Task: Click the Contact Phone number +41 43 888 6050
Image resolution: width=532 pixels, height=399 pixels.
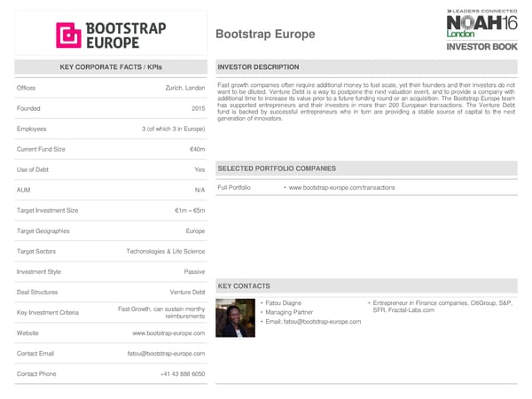Action: (183, 373)
